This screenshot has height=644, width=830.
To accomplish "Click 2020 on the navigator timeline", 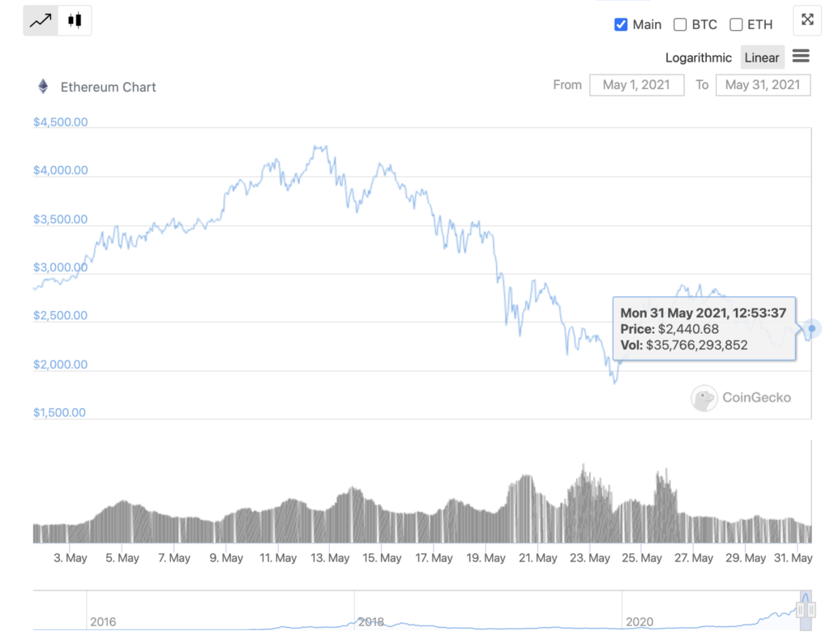I will coord(640,622).
